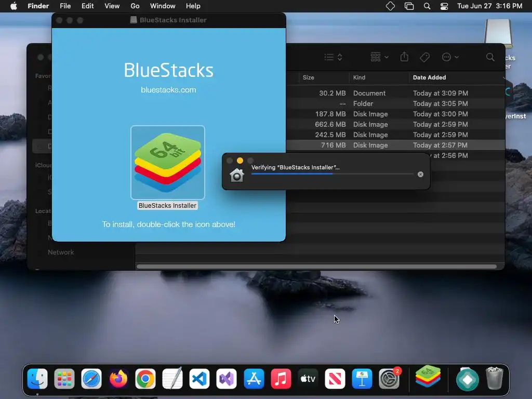The image size is (532, 399).
Task: Open Control Center in menu bar
Action: [444, 6]
